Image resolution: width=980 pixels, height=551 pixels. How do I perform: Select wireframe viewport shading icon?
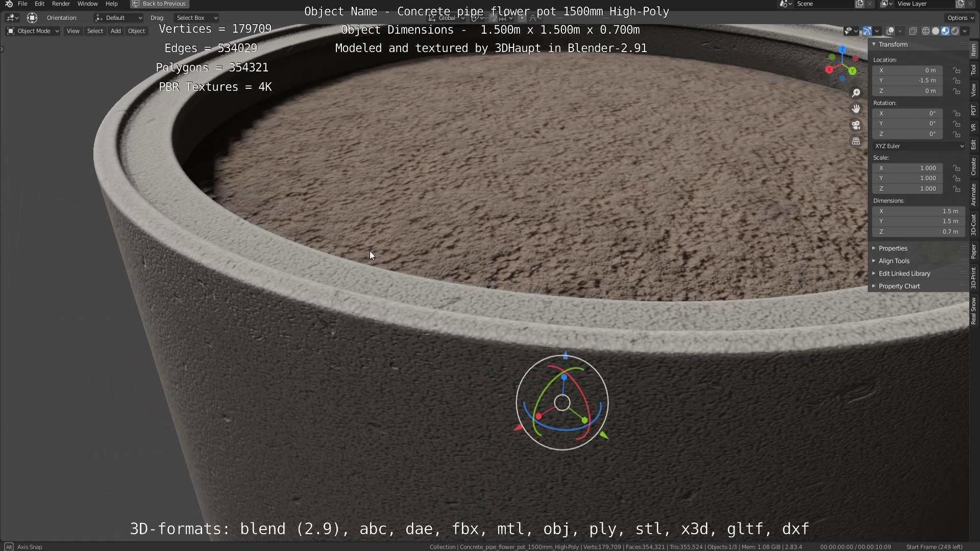pos(925,31)
